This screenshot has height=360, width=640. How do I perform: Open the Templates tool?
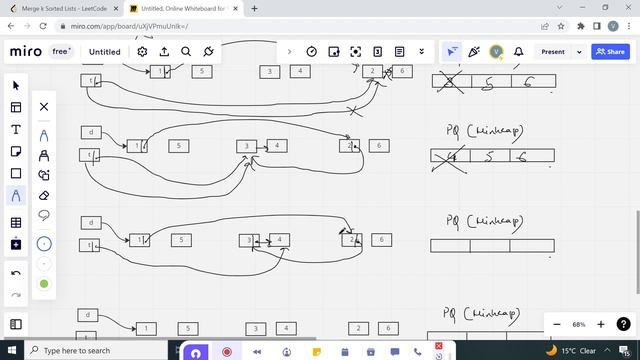pyautogui.click(x=16, y=107)
